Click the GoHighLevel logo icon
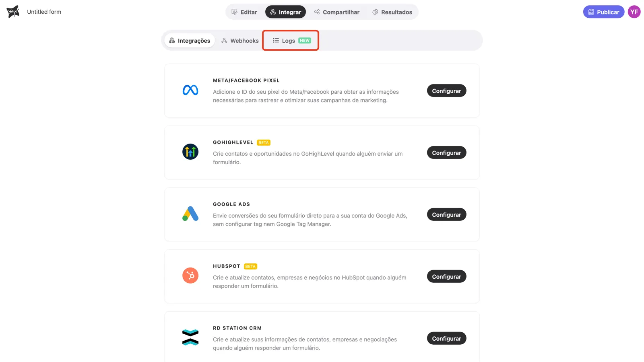This screenshot has width=644, height=362. [190, 152]
